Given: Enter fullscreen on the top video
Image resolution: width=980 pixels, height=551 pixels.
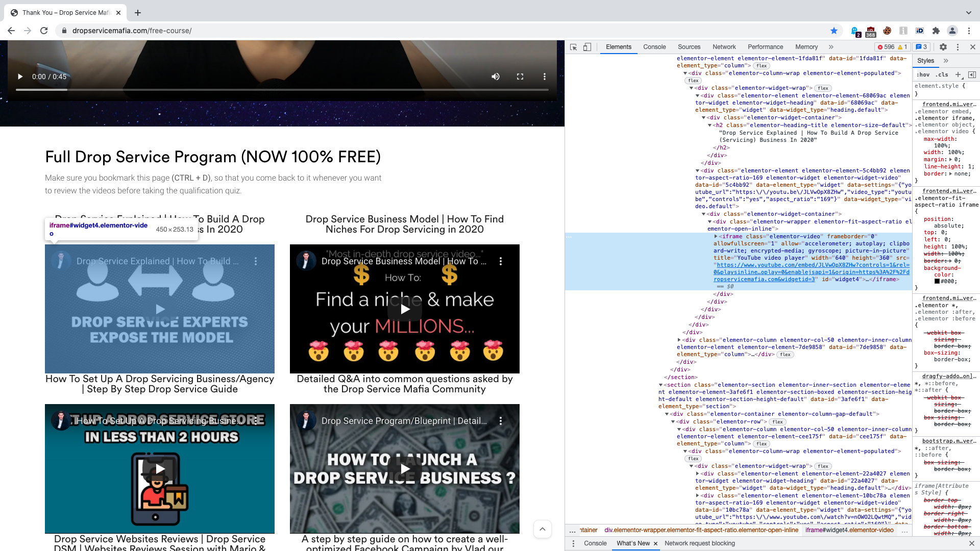Looking at the screenshot, I should [520, 77].
